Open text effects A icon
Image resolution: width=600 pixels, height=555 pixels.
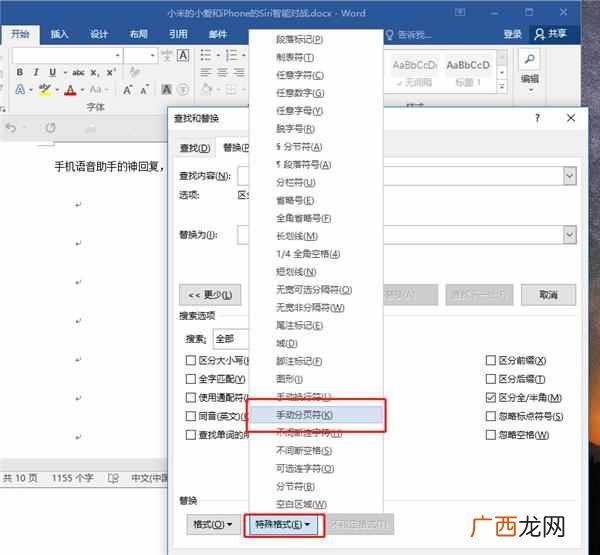click(x=20, y=90)
